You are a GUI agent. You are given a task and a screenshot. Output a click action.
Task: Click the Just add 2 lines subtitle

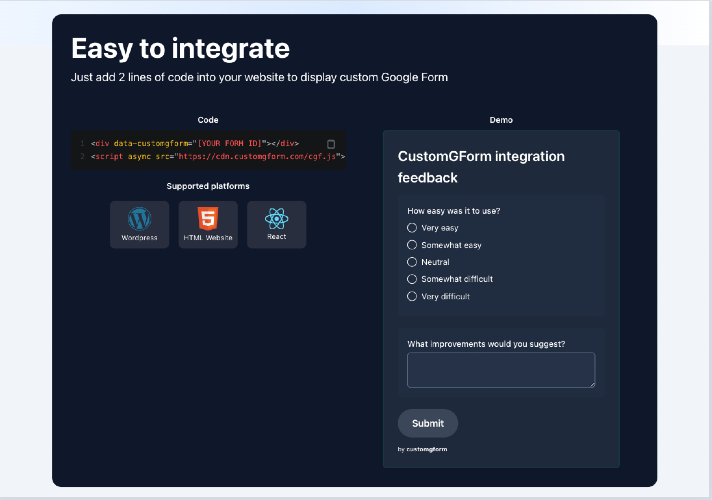pyautogui.click(x=259, y=77)
